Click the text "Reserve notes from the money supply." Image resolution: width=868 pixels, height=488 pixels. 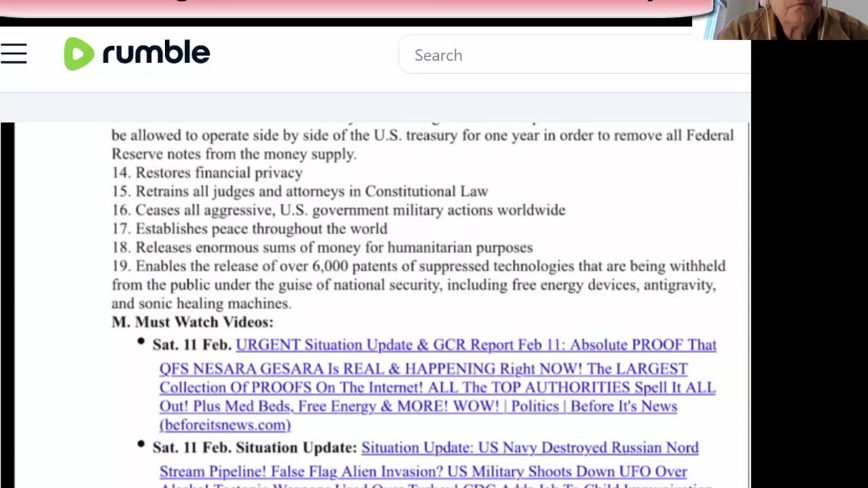coord(234,154)
